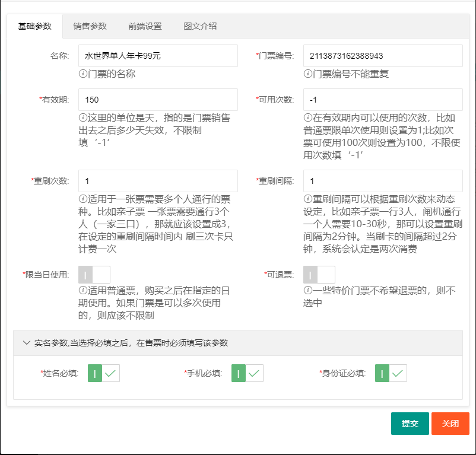The width and height of the screenshot is (476, 455).
Task: Click the orange 关闭 button
Action: coord(450,424)
